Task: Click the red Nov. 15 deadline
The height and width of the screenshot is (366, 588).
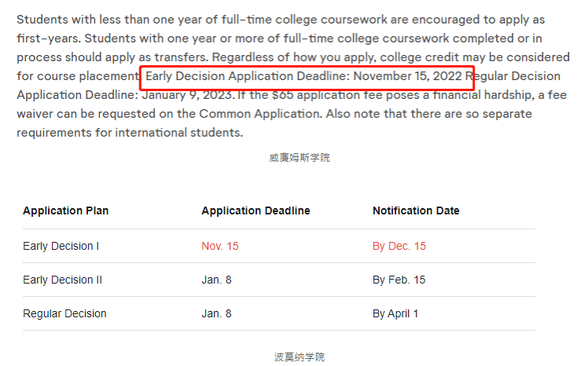Action: coord(220,246)
